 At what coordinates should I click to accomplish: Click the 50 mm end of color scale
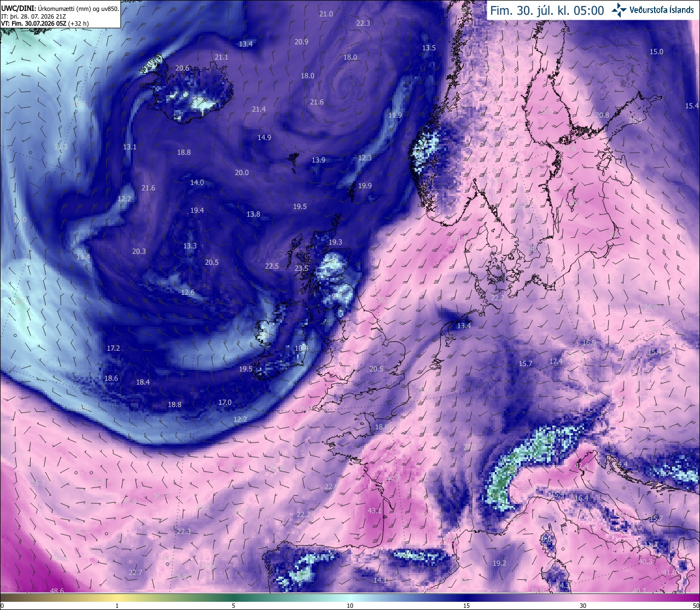pyautogui.click(x=696, y=606)
